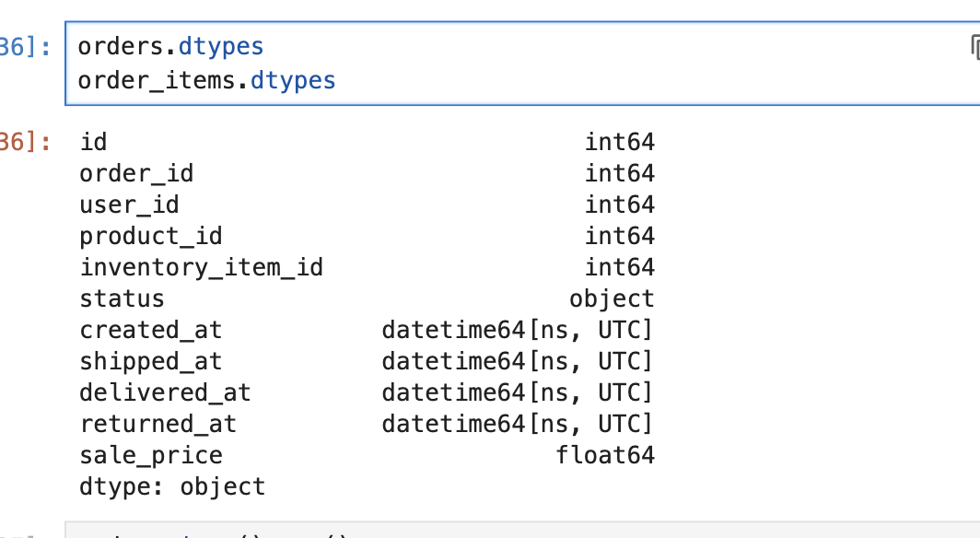Click the duplicate cell icon at top right

coord(974,46)
